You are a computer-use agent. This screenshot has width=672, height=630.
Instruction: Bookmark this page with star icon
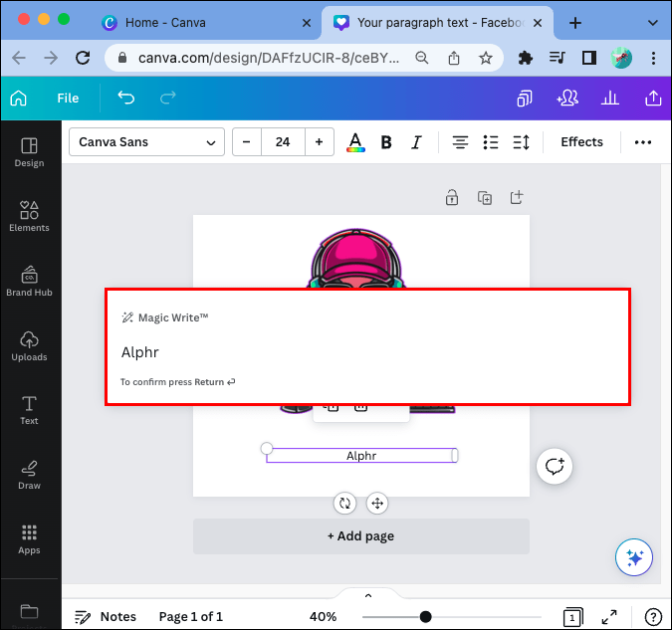point(485,58)
